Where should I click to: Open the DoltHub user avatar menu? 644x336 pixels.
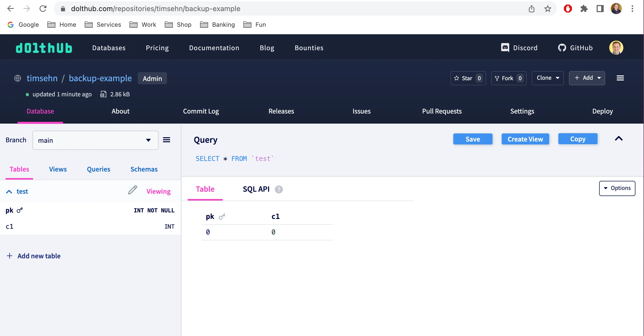616,48
